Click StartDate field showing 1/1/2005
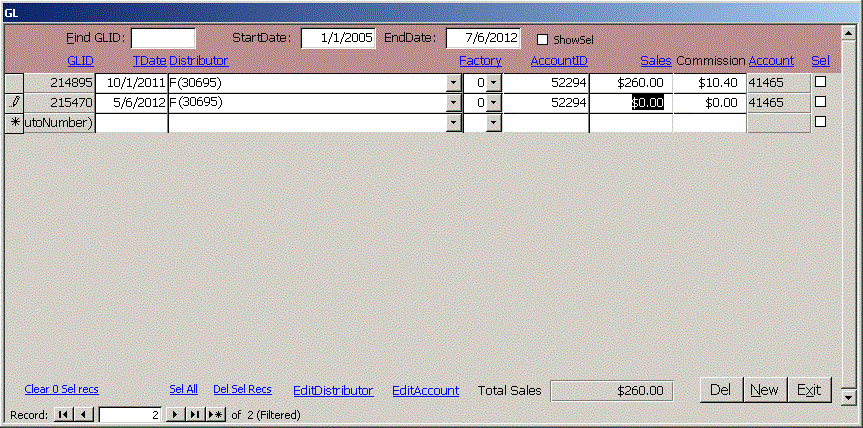 (x=338, y=39)
